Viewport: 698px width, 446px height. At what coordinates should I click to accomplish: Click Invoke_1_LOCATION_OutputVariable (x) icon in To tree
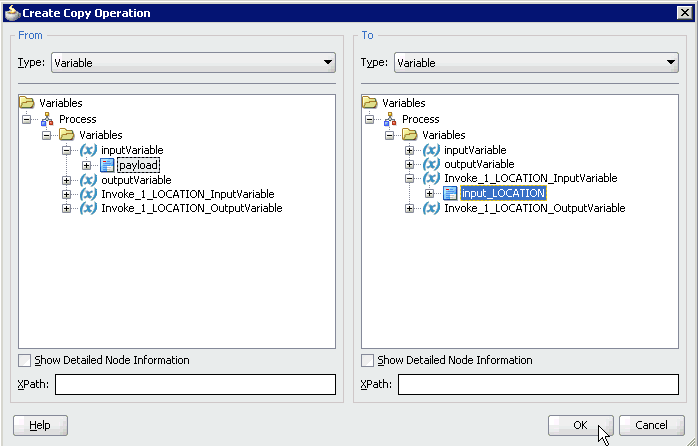coord(431,208)
